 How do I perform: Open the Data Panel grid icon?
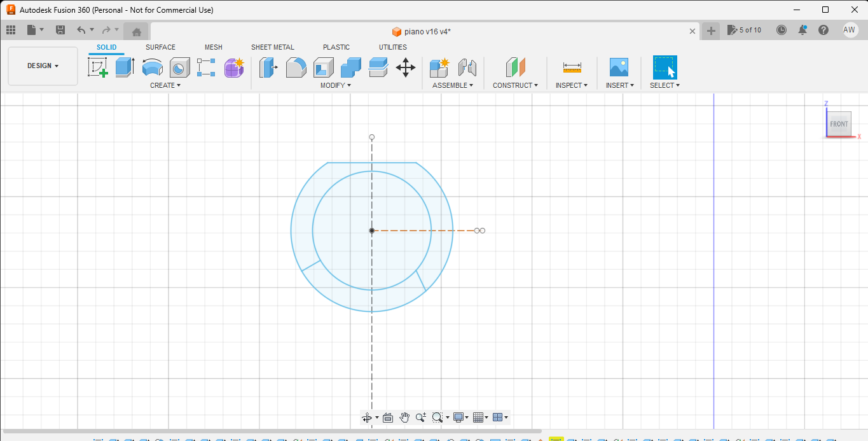[11, 30]
